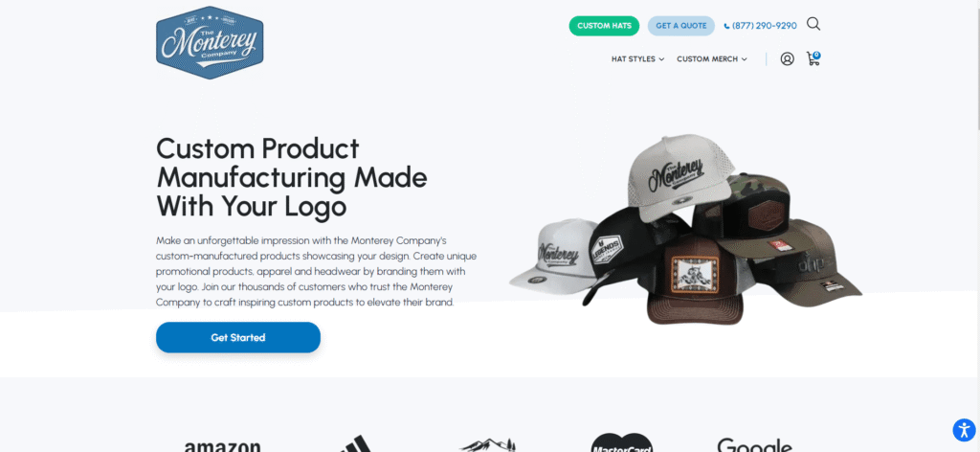Click the page vertical scrollbar
This screenshot has width=980, height=452.
coord(977,226)
